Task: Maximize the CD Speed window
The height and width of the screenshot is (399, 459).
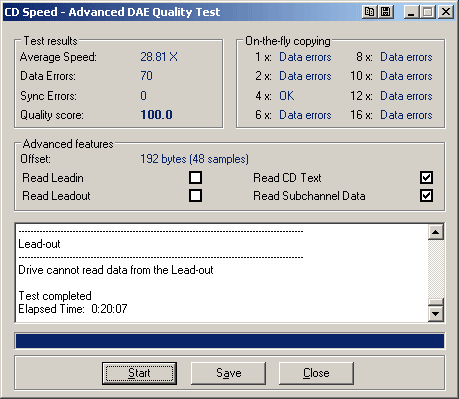Action: click(427, 12)
